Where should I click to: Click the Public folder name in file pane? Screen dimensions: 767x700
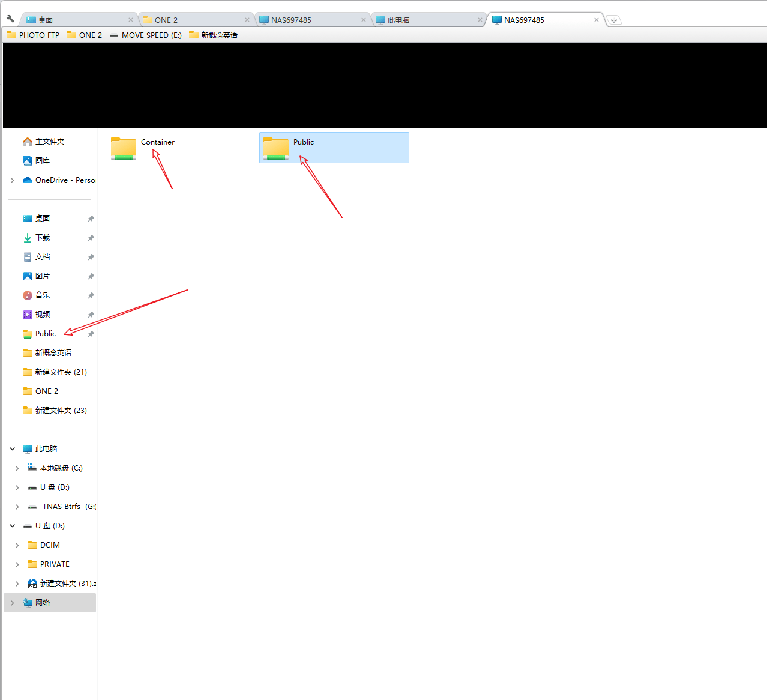pos(304,142)
